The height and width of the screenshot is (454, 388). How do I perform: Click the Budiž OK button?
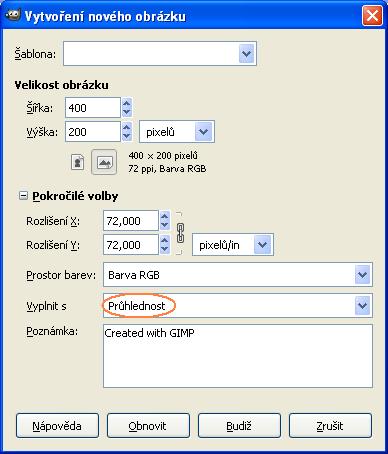239,426
